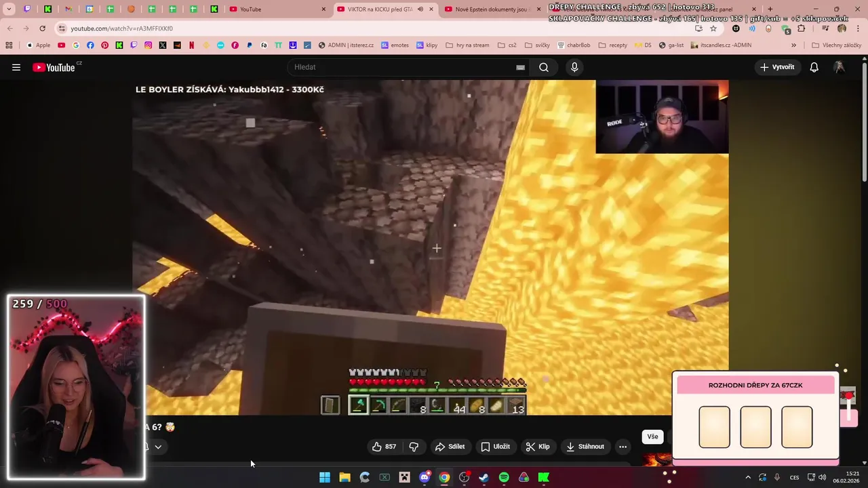Screen dimensions: 868x488
Task: Show on-screen keyboard in search box
Action: 520,67
